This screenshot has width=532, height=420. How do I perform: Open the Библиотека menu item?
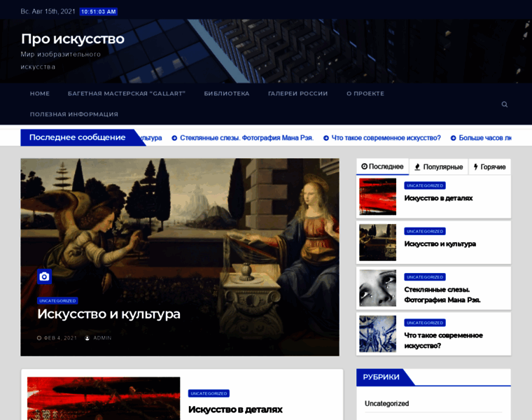tap(227, 94)
